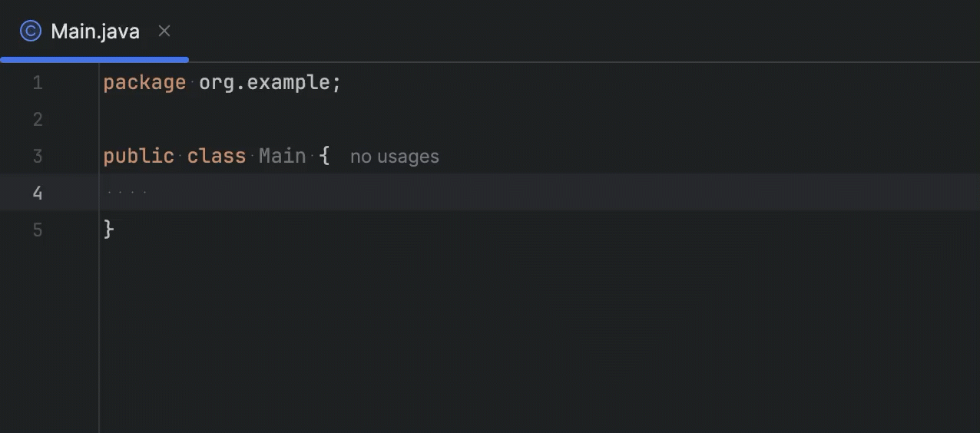Viewport: 980px width, 433px height.
Task: Click line number 2 in the gutter
Action: tap(38, 120)
